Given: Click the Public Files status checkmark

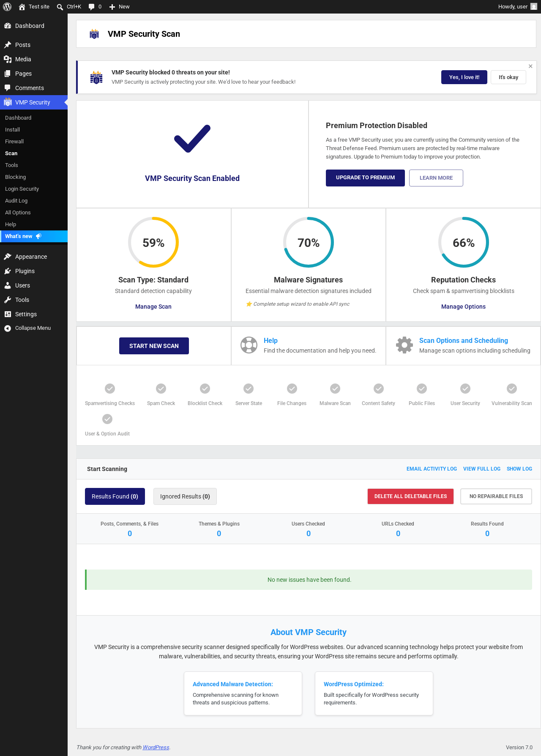Looking at the screenshot, I should point(422,389).
